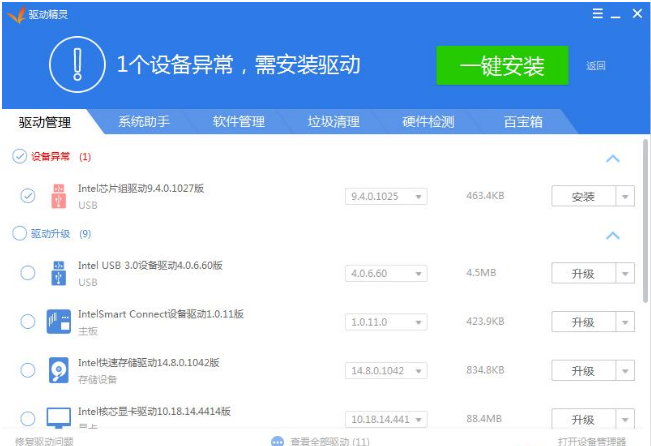Click the green 一键安装 button

[502, 66]
